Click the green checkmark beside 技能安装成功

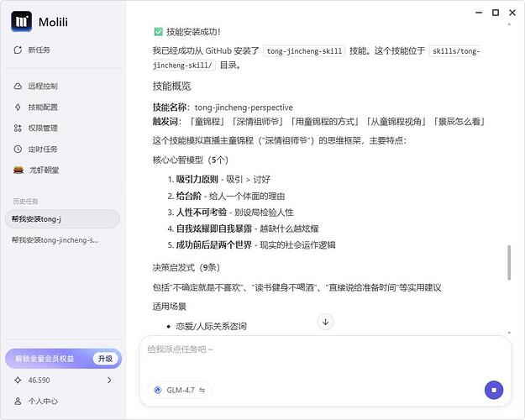pyautogui.click(x=158, y=32)
